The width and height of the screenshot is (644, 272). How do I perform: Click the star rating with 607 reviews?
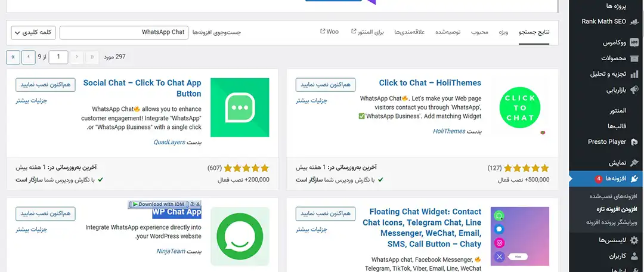(x=246, y=168)
